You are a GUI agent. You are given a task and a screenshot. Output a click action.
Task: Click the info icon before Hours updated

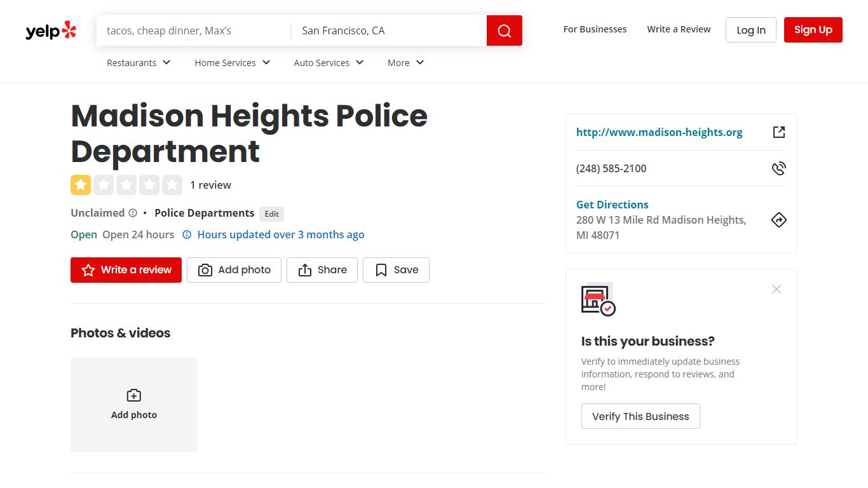[187, 234]
